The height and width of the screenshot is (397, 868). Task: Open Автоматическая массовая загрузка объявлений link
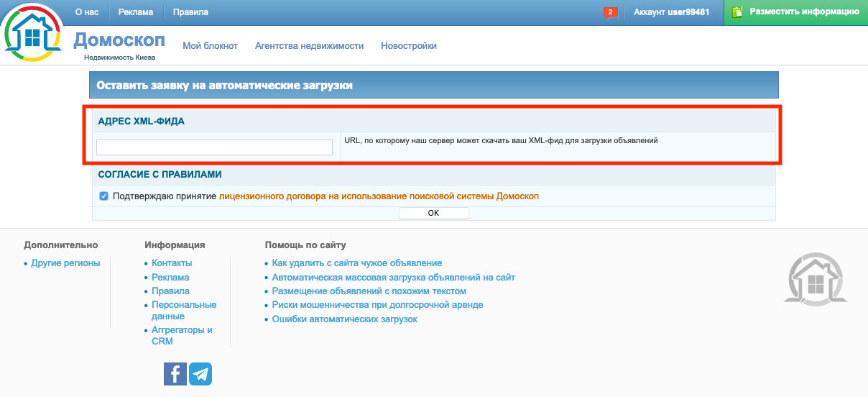[394, 277]
